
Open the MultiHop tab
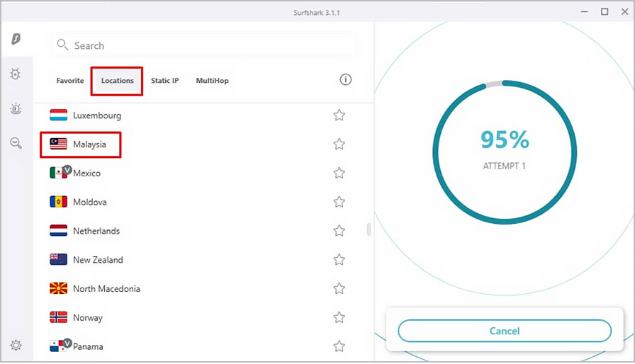click(212, 81)
